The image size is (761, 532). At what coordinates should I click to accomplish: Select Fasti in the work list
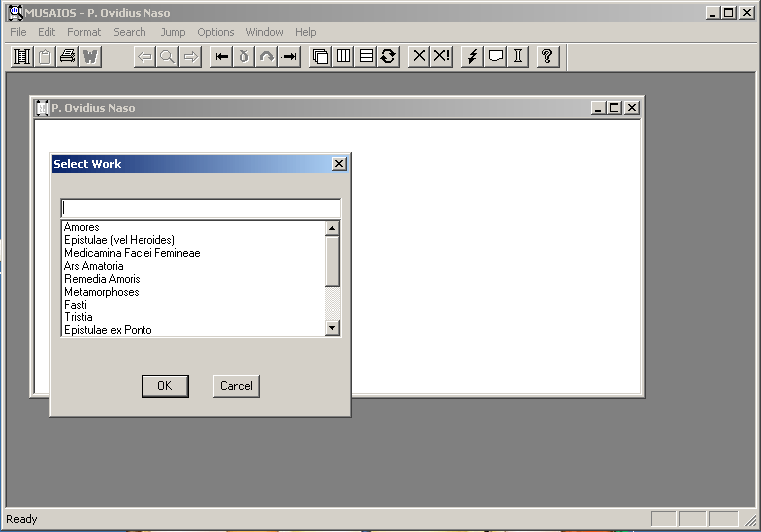coord(194,305)
